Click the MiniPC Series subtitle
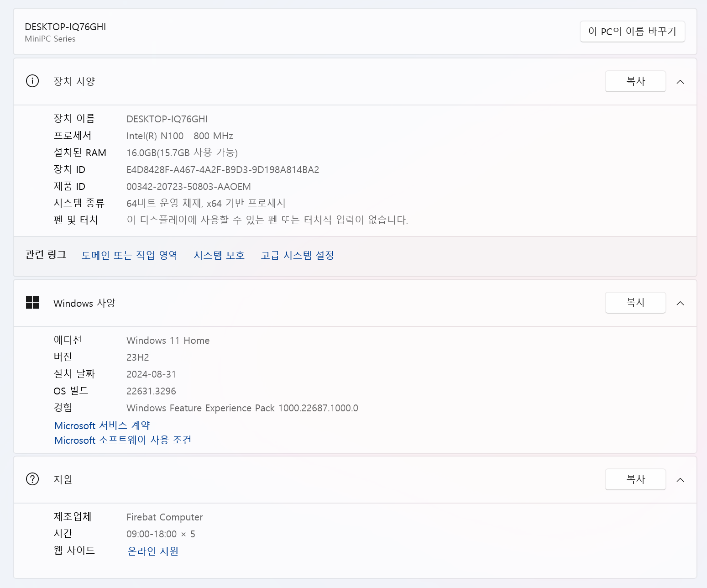The width and height of the screenshot is (707, 588). (x=50, y=39)
